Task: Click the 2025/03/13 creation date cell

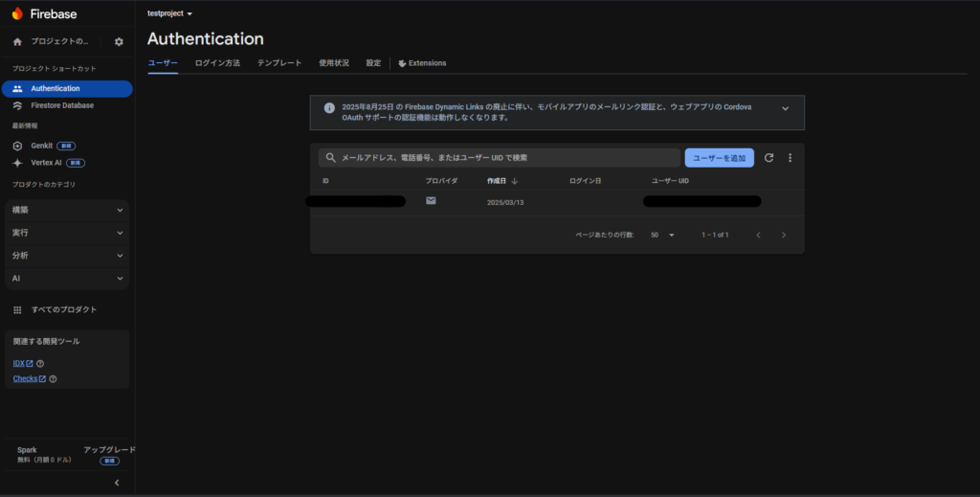Action: coord(505,203)
